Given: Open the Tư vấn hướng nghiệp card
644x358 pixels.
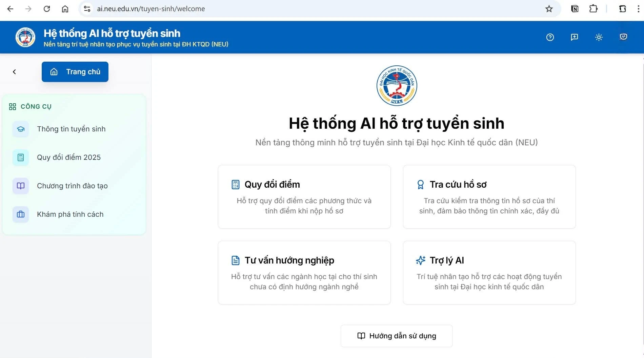Looking at the screenshot, I should click(x=304, y=273).
